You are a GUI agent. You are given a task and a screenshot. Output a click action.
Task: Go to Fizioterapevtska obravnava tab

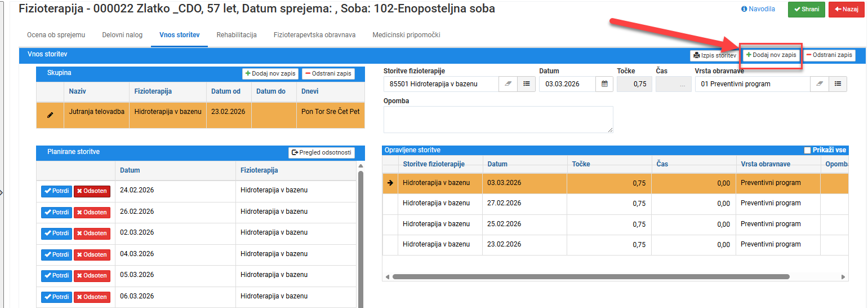[x=314, y=35]
